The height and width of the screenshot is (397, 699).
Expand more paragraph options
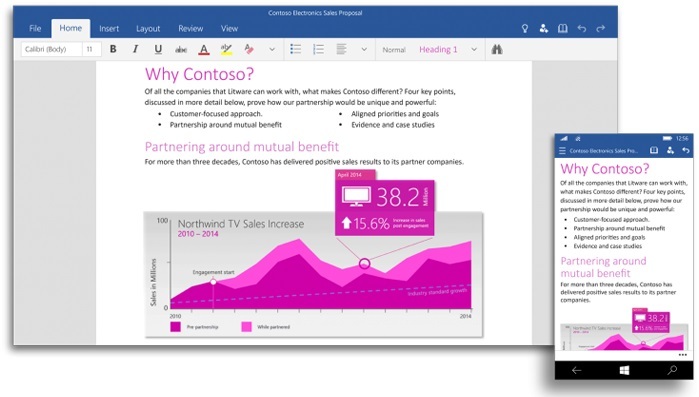pyautogui.click(x=364, y=49)
